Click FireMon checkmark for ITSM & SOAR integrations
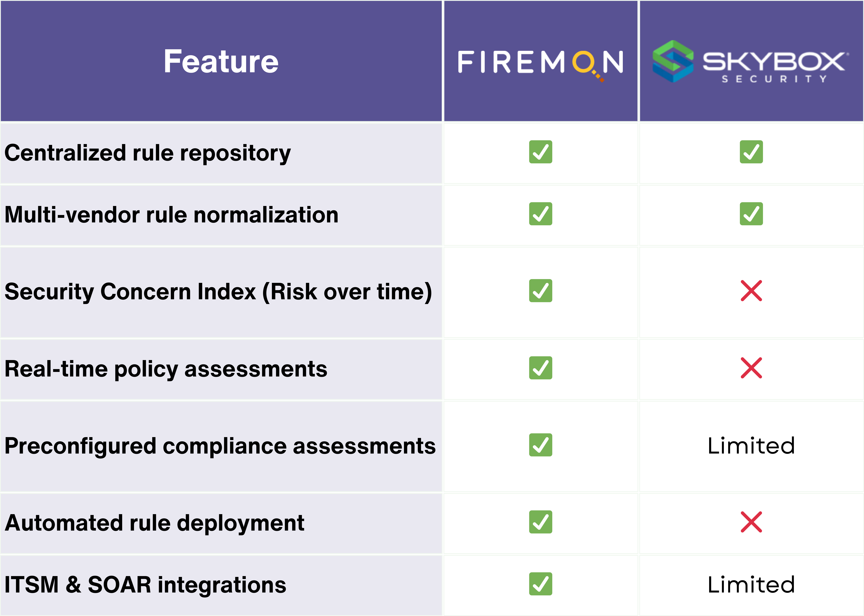The image size is (864, 616). (541, 584)
